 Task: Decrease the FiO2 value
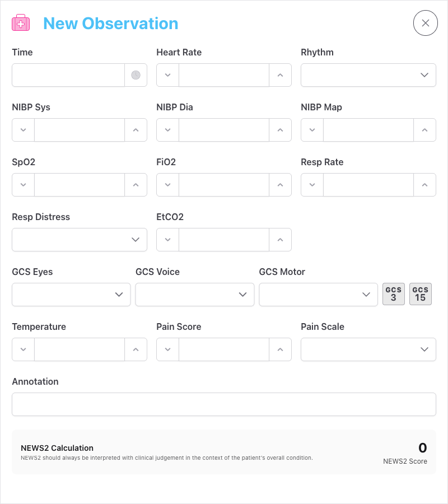pyautogui.click(x=167, y=185)
